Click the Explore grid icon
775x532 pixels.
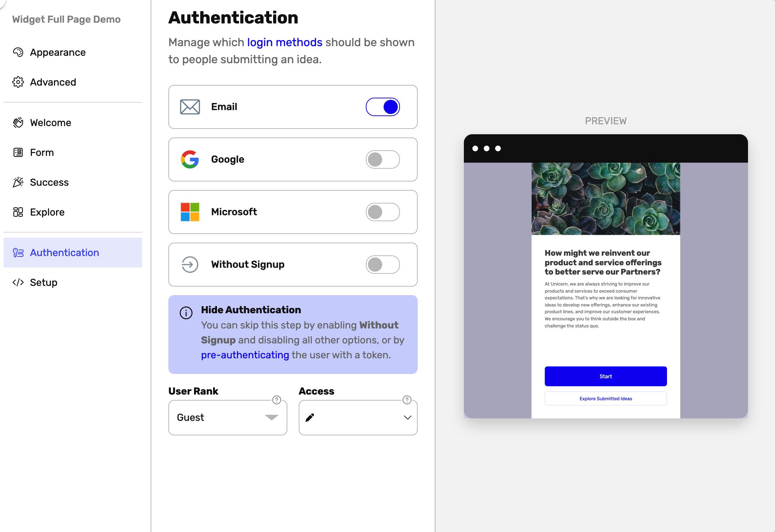point(18,212)
